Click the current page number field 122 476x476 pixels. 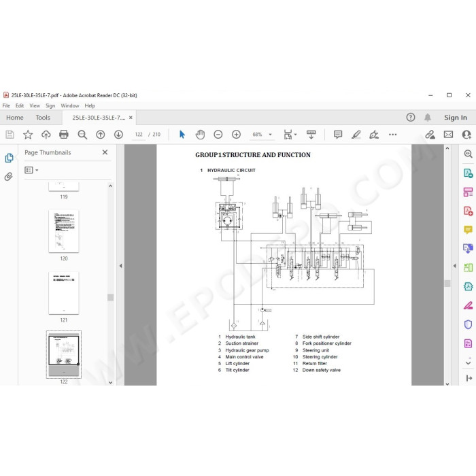pyautogui.click(x=139, y=135)
